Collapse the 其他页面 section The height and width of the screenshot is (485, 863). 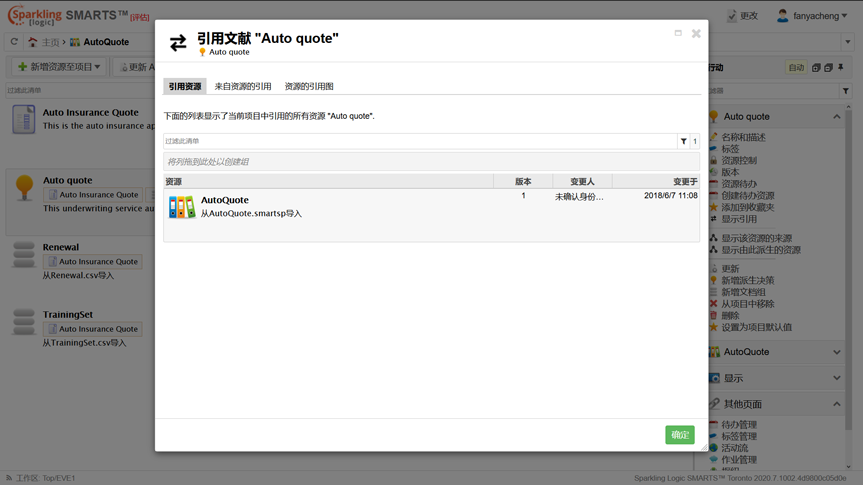click(x=836, y=404)
